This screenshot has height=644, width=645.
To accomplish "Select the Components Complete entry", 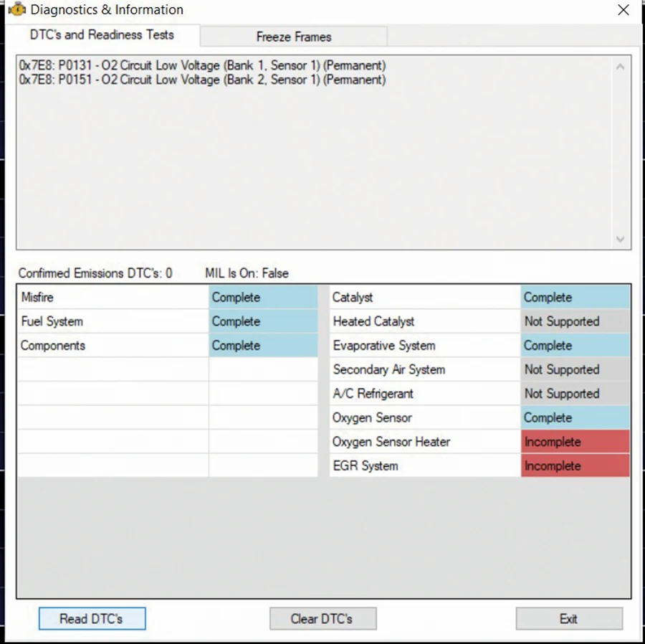I will point(262,345).
